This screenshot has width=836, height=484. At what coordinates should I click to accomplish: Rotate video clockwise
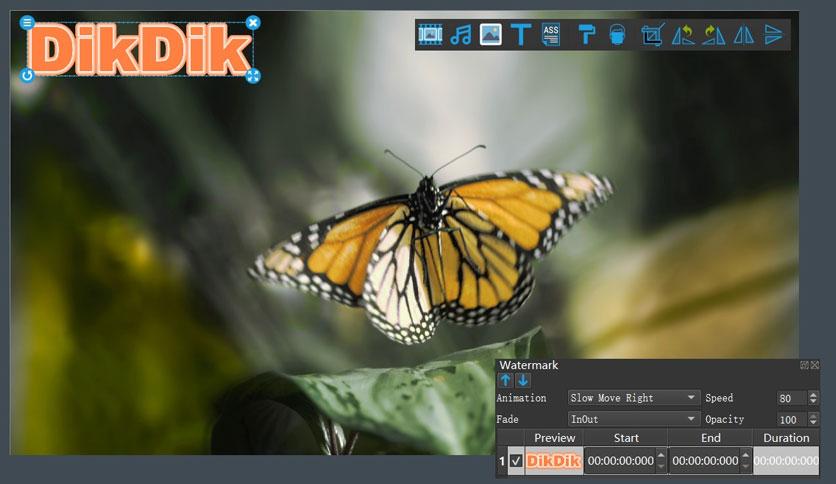pyautogui.click(x=713, y=35)
